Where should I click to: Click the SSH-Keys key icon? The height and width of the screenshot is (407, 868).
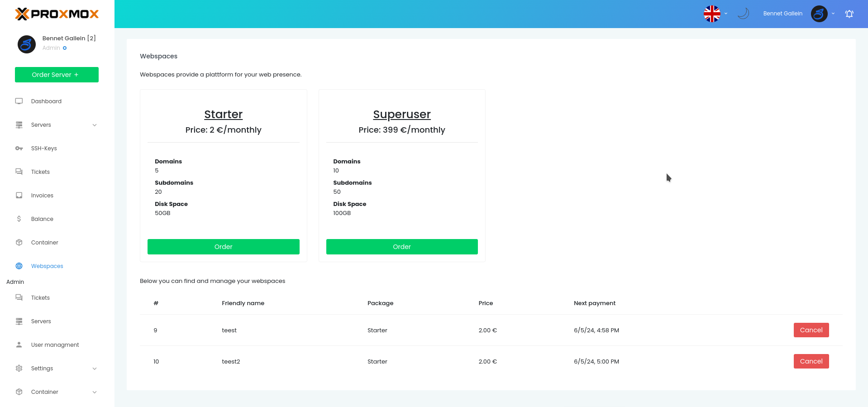pyautogui.click(x=19, y=148)
